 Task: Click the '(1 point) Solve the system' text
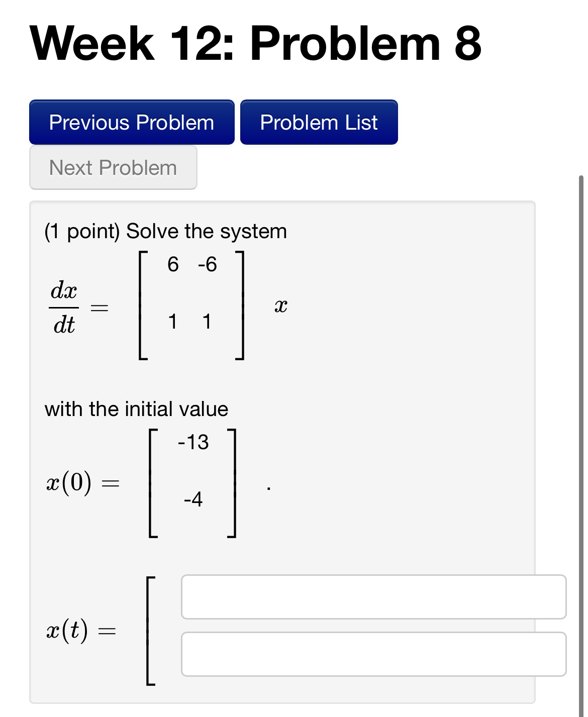pyautogui.click(x=166, y=231)
